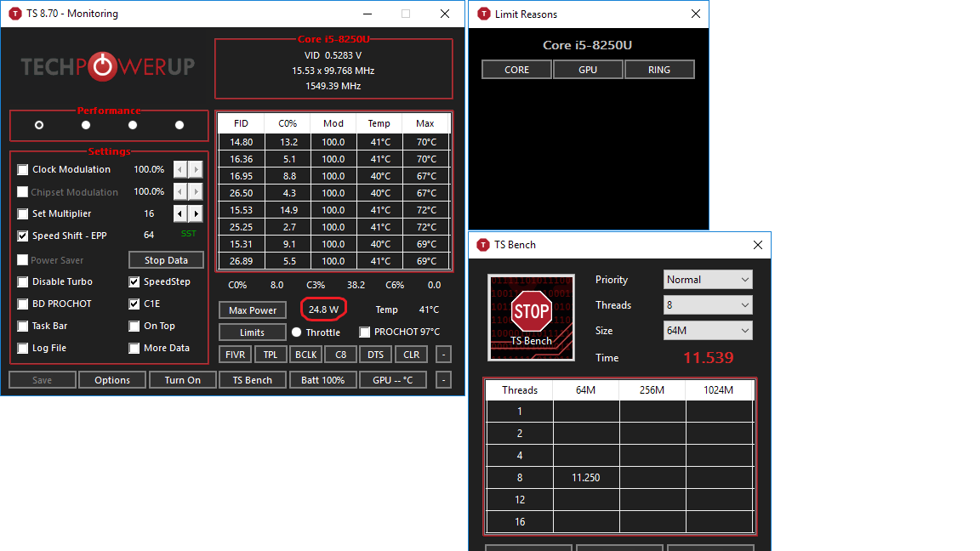Uncheck SpeedStep option
This screenshot has height=551, width=980.
(134, 281)
